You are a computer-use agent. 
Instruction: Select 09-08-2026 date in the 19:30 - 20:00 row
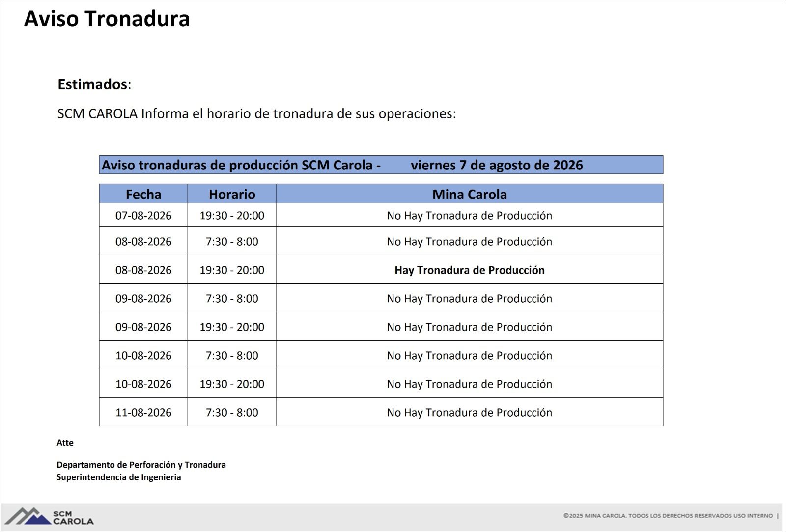coord(143,327)
